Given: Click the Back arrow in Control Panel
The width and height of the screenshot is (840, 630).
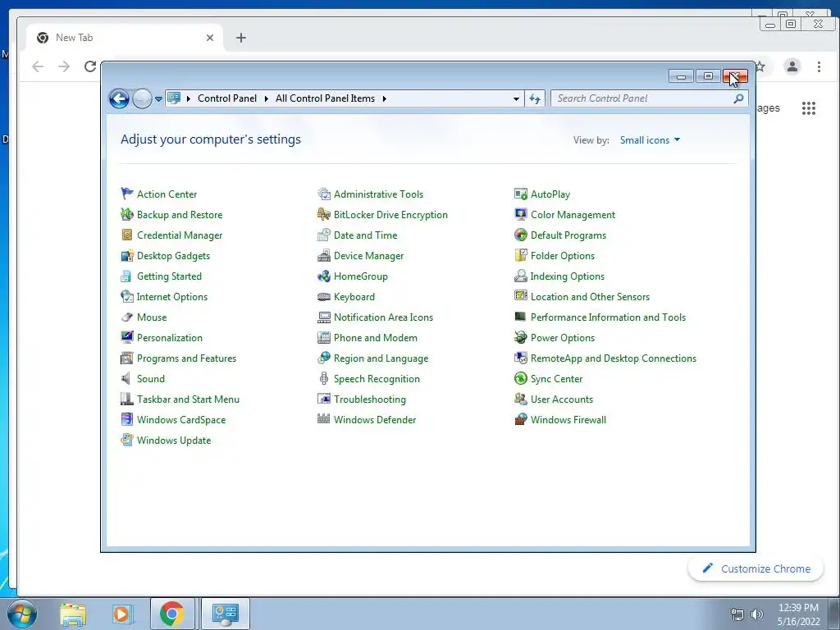Looking at the screenshot, I should [119, 98].
